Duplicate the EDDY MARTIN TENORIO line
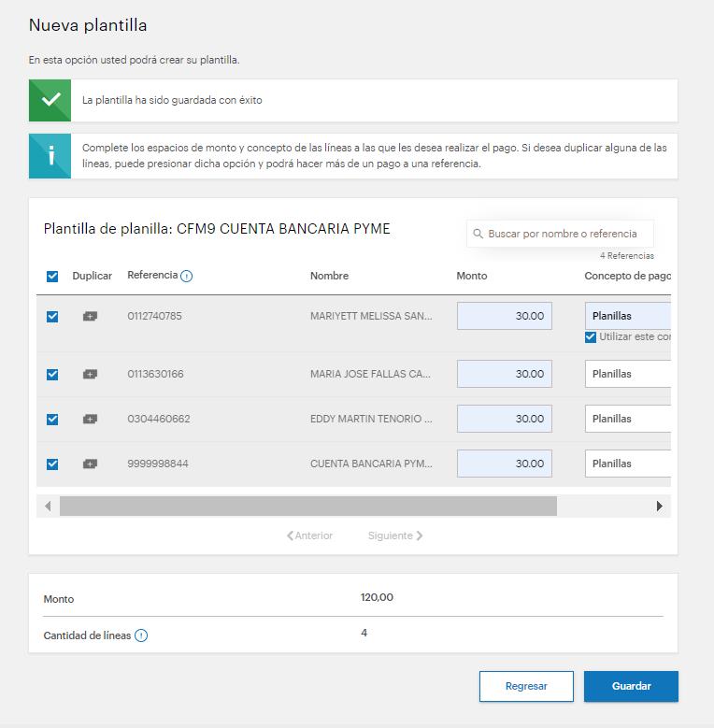 point(90,420)
